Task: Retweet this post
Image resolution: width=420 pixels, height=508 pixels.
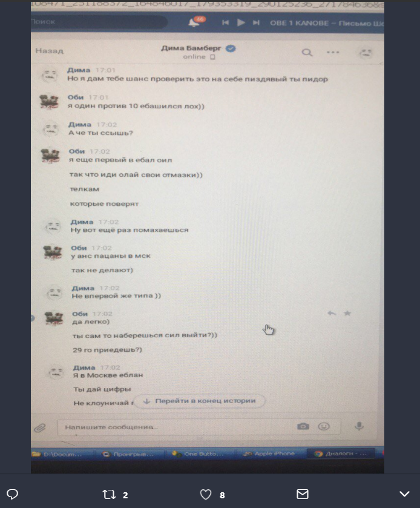Action: coord(109,495)
